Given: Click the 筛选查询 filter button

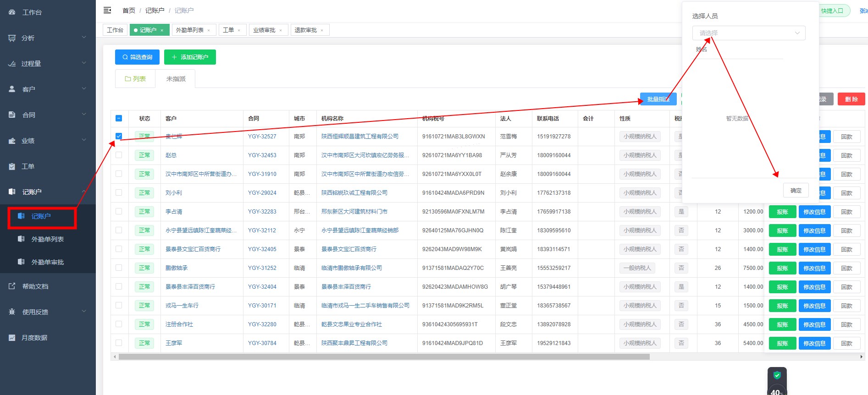Looking at the screenshot, I should [137, 57].
